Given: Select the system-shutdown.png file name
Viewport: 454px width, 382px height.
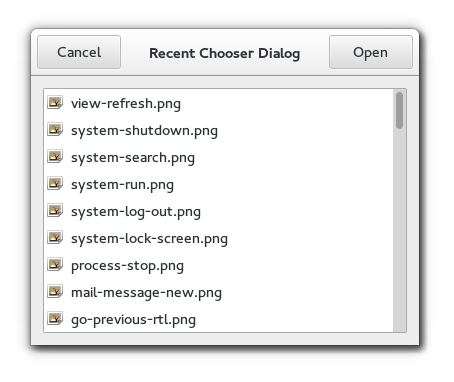Looking at the screenshot, I should 144,131.
